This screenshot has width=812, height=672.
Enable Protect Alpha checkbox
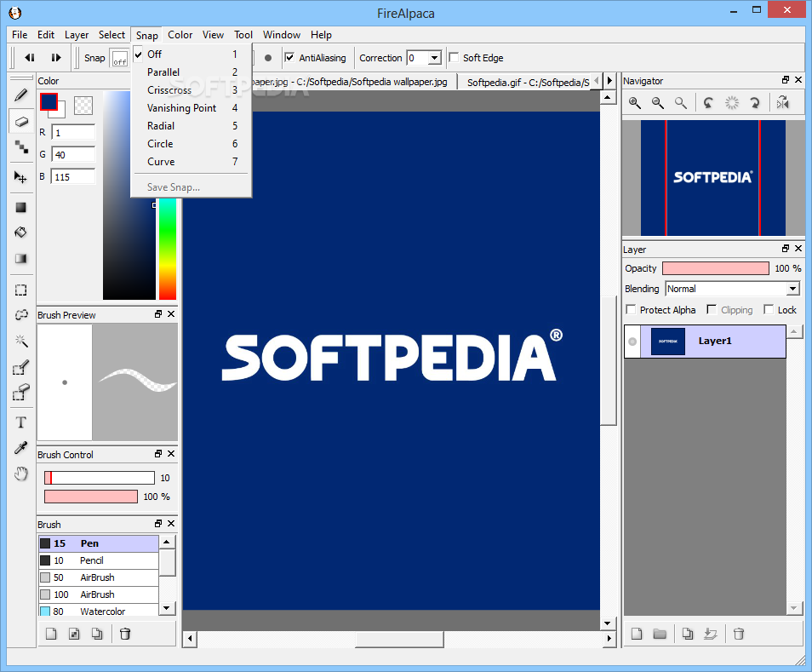[x=631, y=310]
